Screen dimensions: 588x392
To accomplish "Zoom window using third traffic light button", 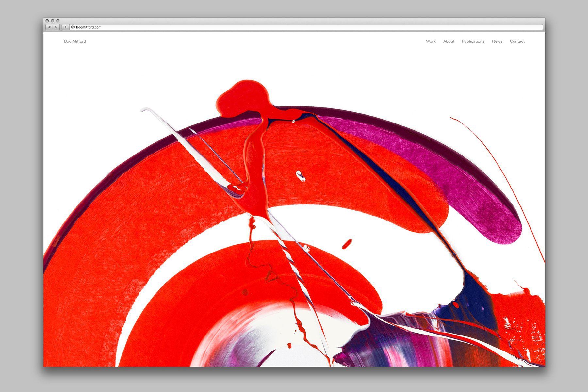I will (x=58, y=21).
